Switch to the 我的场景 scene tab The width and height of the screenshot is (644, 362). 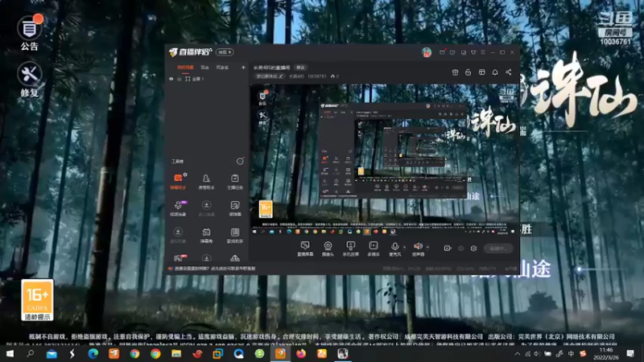point(185,68)
